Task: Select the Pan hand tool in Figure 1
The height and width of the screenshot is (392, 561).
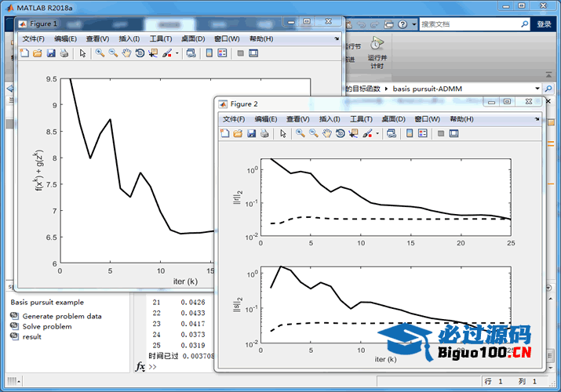Action: [126, 53]
